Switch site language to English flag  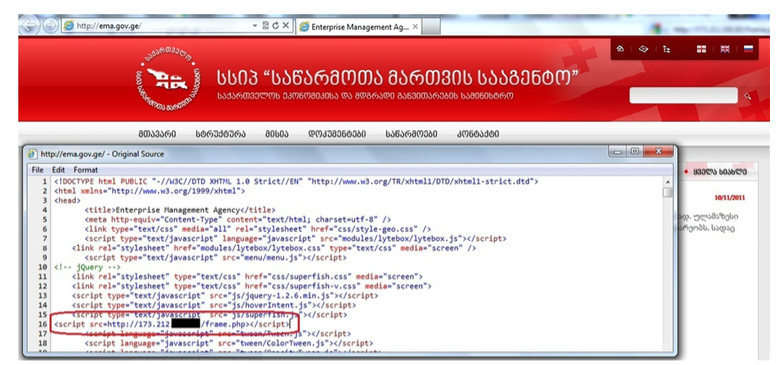pos(725,49)
